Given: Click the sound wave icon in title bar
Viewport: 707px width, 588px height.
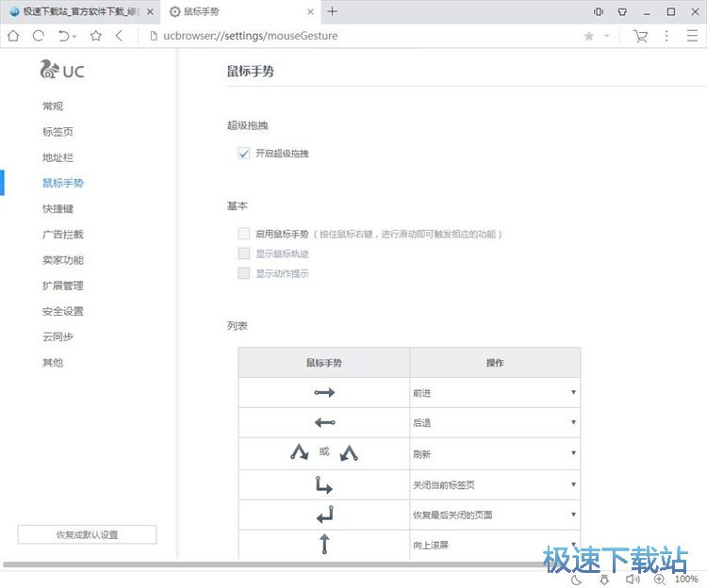Looking at the screenshot, I should click(599, 11).
